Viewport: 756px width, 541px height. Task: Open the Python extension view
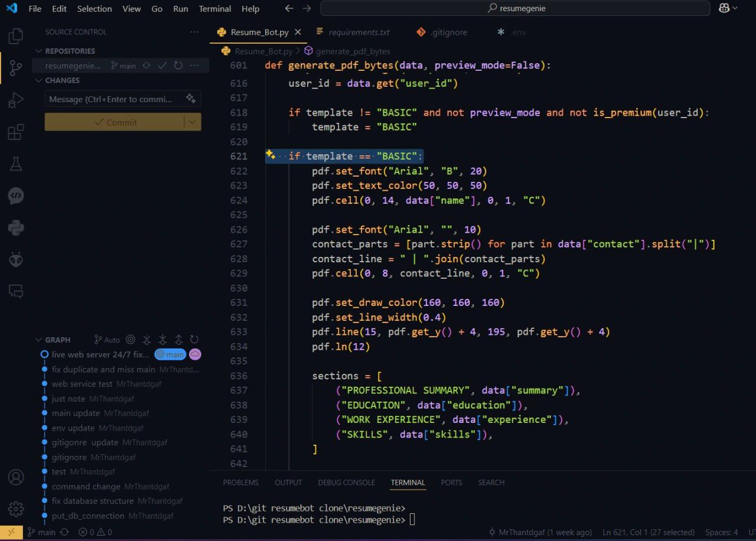16,227
